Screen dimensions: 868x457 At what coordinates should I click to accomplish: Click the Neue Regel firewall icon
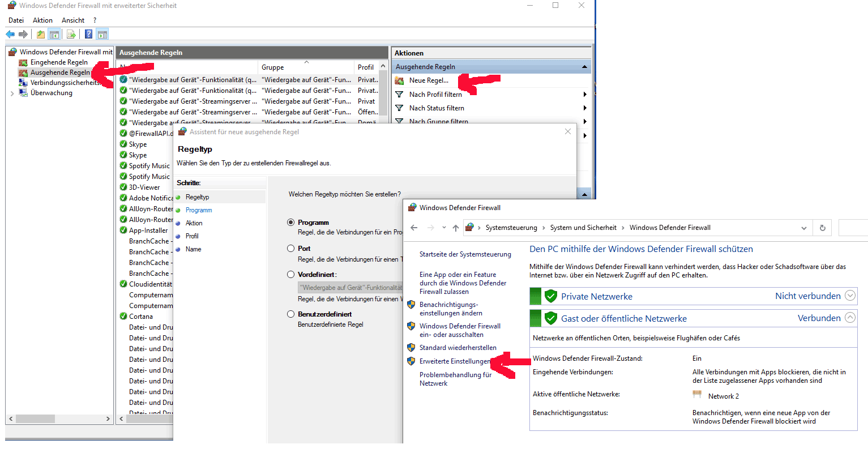pyautogui.click(x=399, y=80)
